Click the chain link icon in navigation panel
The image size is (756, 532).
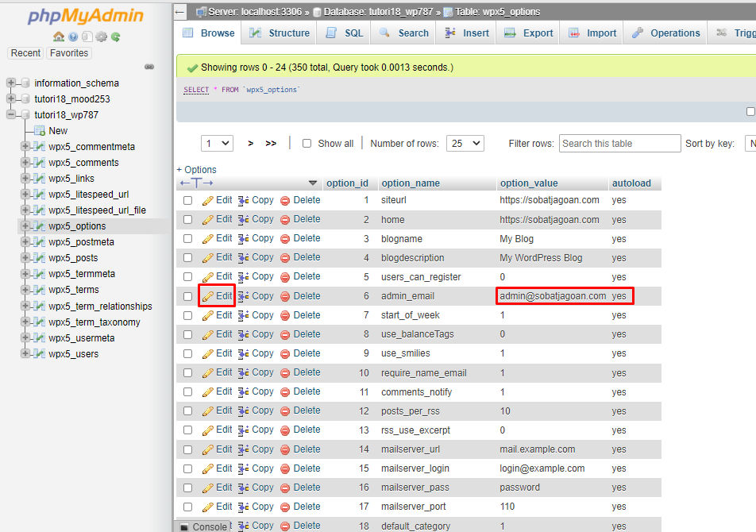[149, 67]
